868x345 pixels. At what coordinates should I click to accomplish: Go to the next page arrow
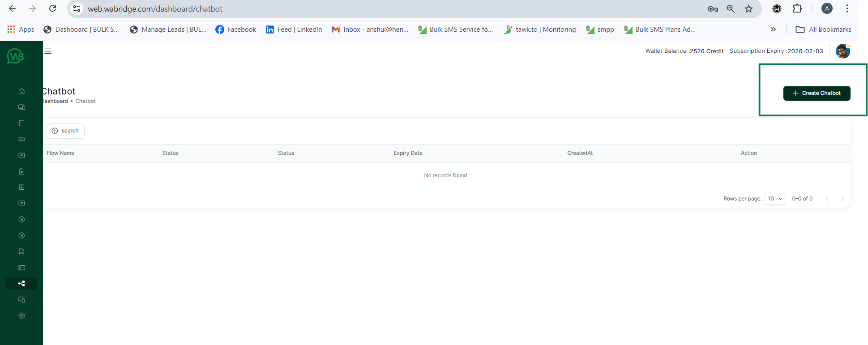pos(842,199)
